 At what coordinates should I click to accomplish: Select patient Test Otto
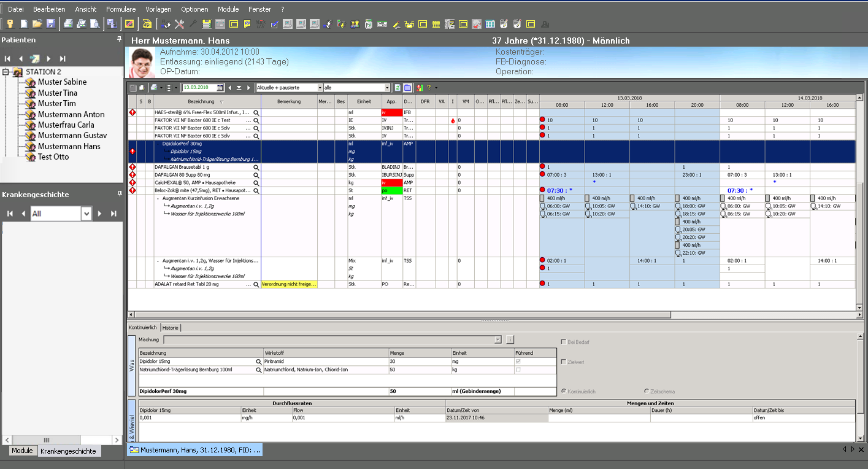point(53,157)
